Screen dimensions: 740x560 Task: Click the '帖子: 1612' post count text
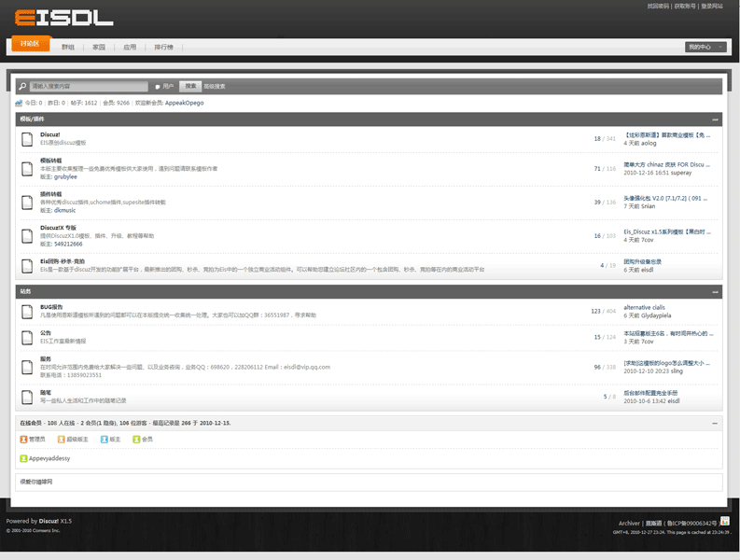[x=84, y=103]
